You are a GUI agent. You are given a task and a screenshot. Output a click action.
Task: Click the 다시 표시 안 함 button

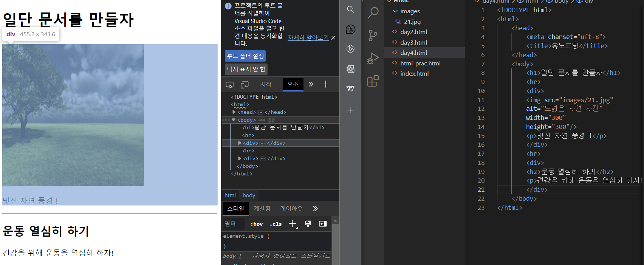click(x=246, y=69)
